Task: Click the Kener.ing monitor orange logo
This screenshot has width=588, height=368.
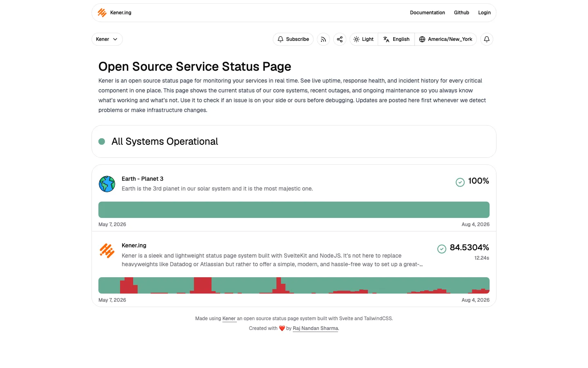Action: click(x=107, y=251)
